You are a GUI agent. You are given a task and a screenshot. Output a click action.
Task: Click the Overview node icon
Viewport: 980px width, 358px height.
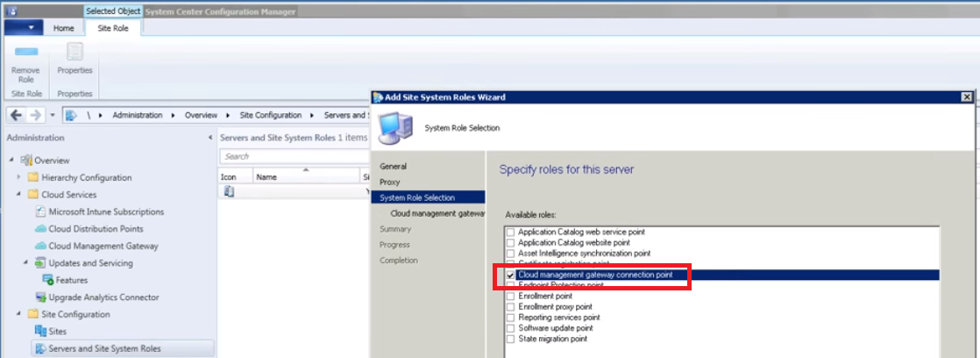click(x=26, y=161)
